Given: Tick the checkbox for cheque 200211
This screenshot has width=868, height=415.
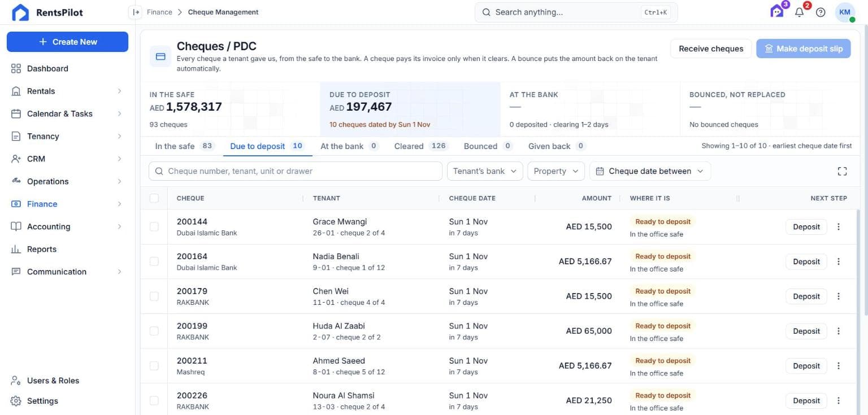Looking at the screenshot, I should [x=154, y=366].
